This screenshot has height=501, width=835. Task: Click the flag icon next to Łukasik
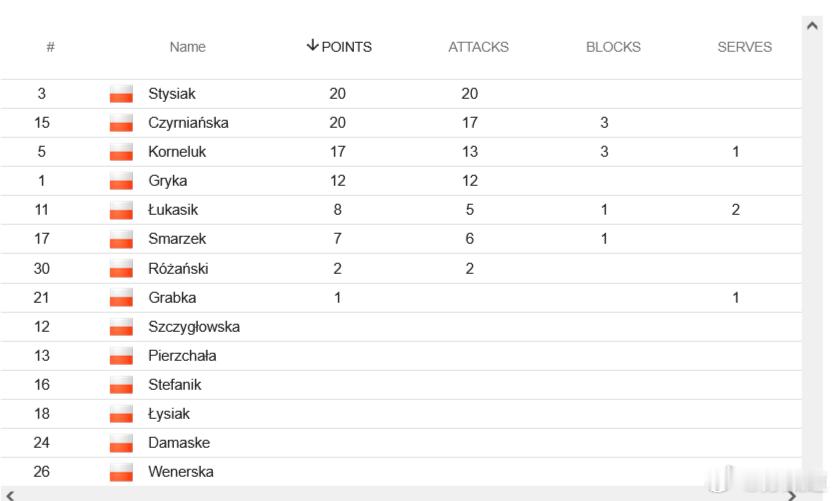click(121, 210)
